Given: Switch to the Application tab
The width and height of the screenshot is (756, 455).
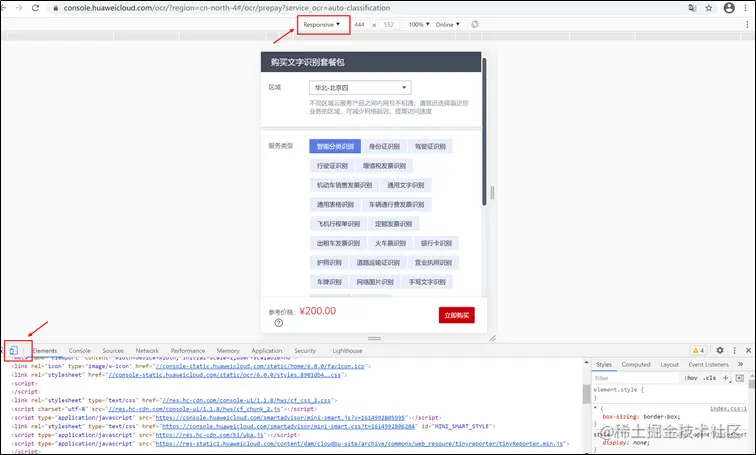Looking at the screenshot, I should point(267,350).
